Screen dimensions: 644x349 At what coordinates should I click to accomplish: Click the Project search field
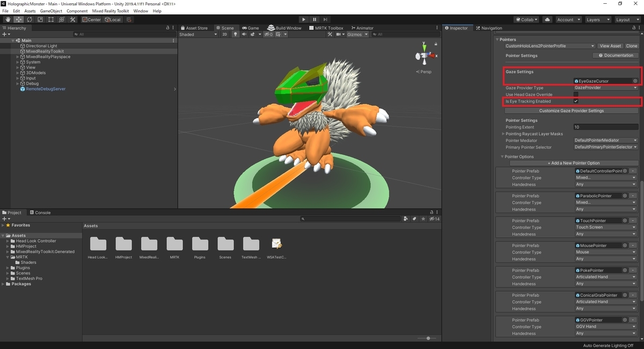tap(350, 219)
